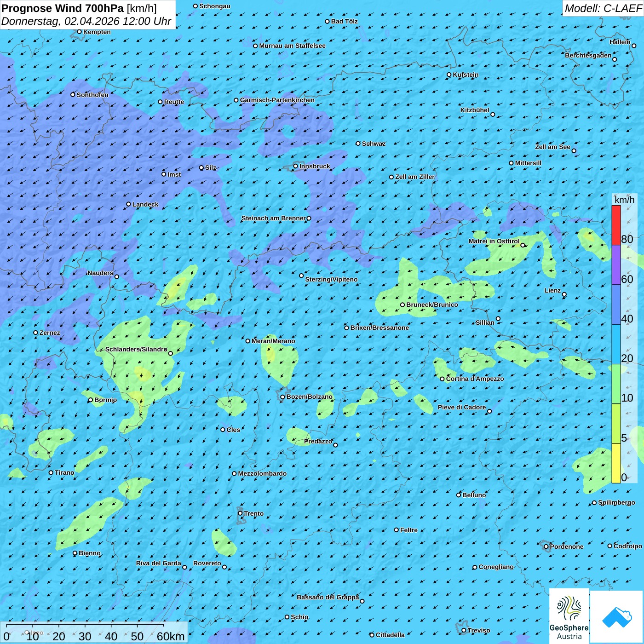This screenshot has width=644, height=644.
Task: Click the GeoSphere Austria logo
Action: (x=569, y=616)
